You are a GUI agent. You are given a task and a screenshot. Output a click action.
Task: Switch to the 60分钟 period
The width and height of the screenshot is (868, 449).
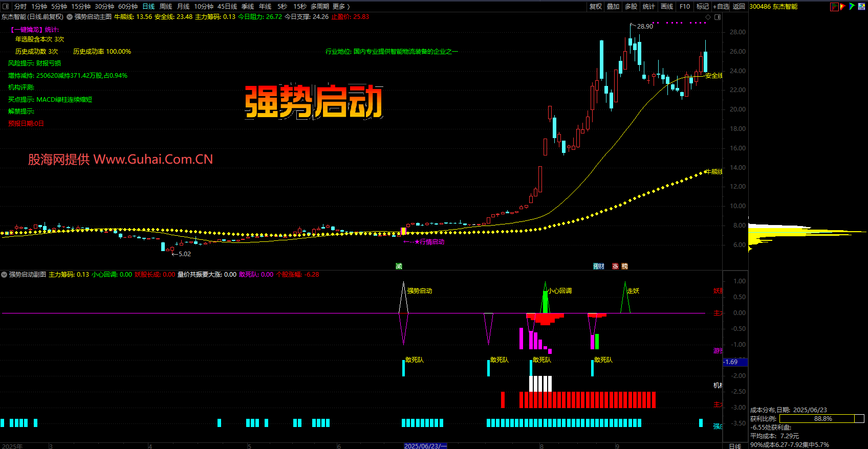(128, 6)
